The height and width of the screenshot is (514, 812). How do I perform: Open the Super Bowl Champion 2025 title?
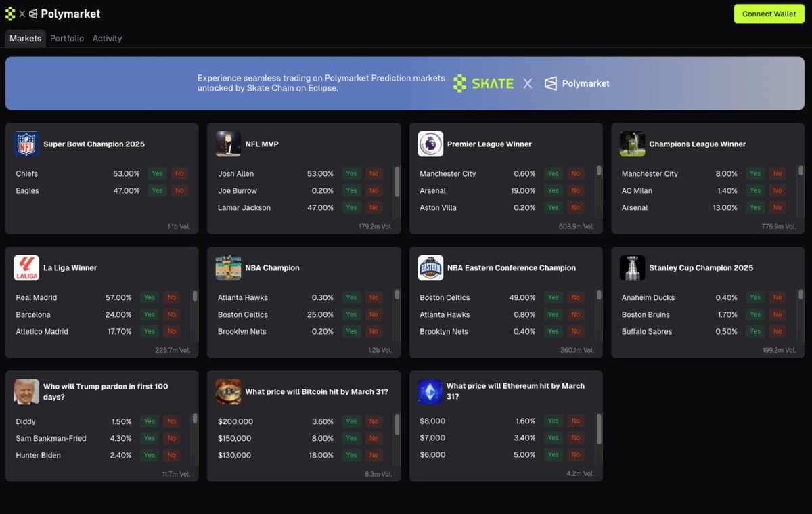(x=94, y=144)
